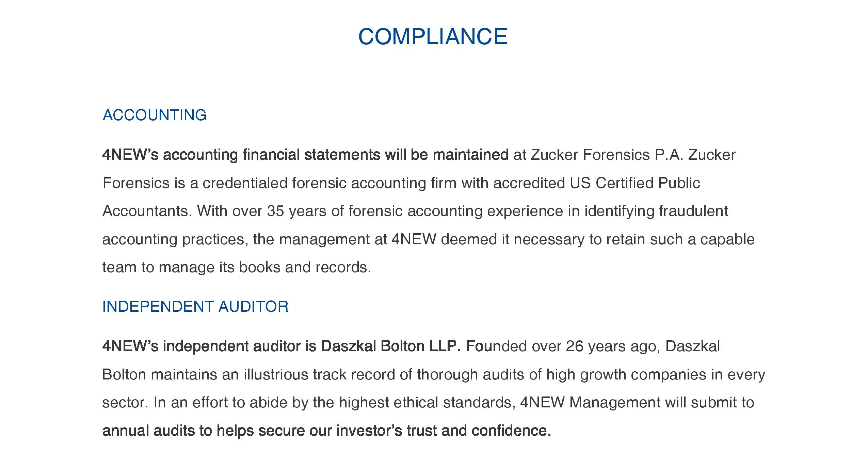The image size is (868, 451).
Task: Select the ACCOUNTING section heading
Action: (x=155, y=115)
